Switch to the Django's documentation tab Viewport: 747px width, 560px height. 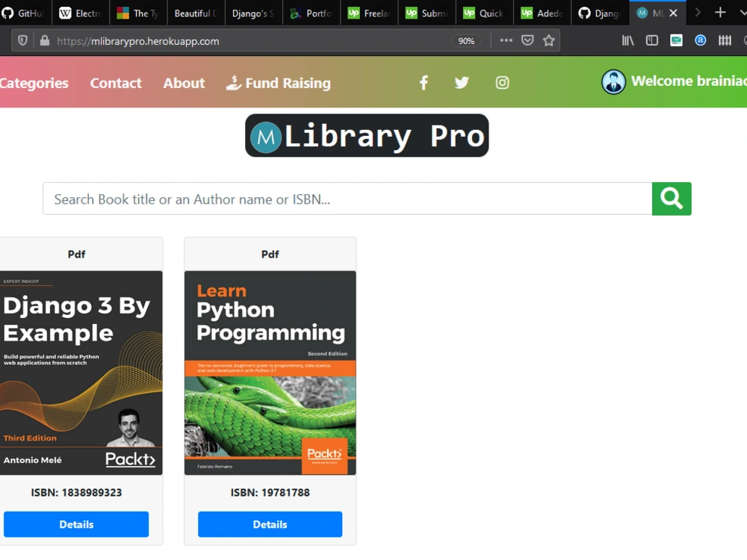coord(252,12)
